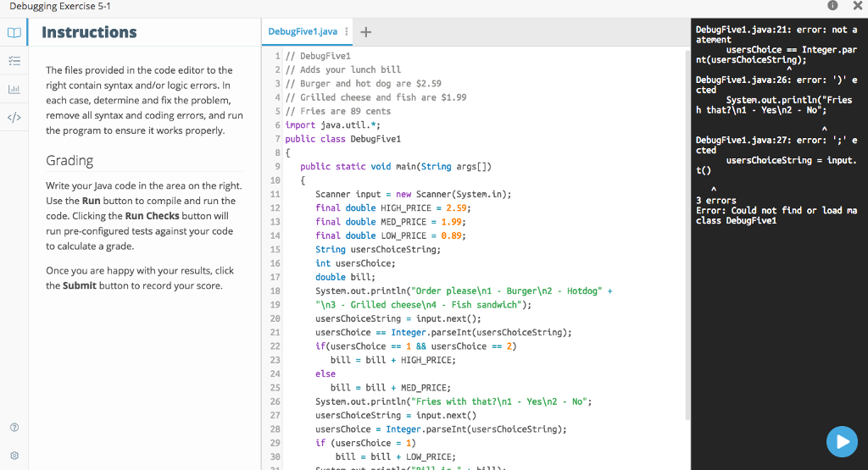Click the '3 errors' console output text
Viewport: 868px width, 470px height.
[715, 200]
